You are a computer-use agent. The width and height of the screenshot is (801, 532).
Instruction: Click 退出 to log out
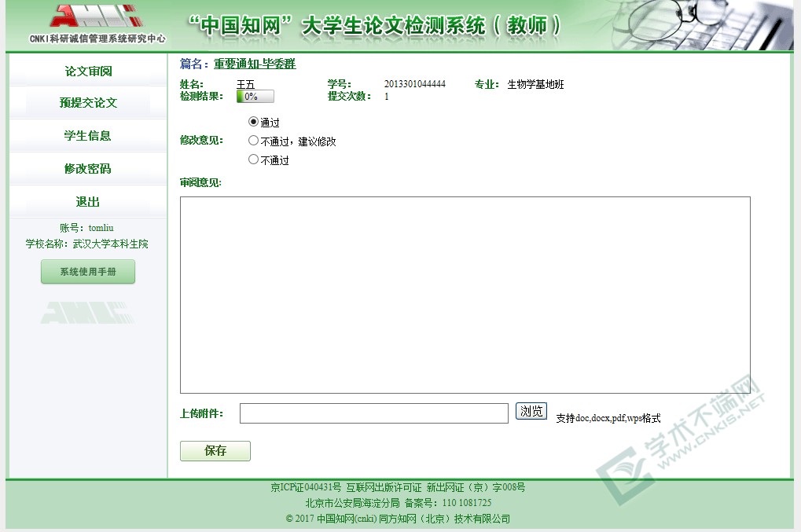coord(88,202)
